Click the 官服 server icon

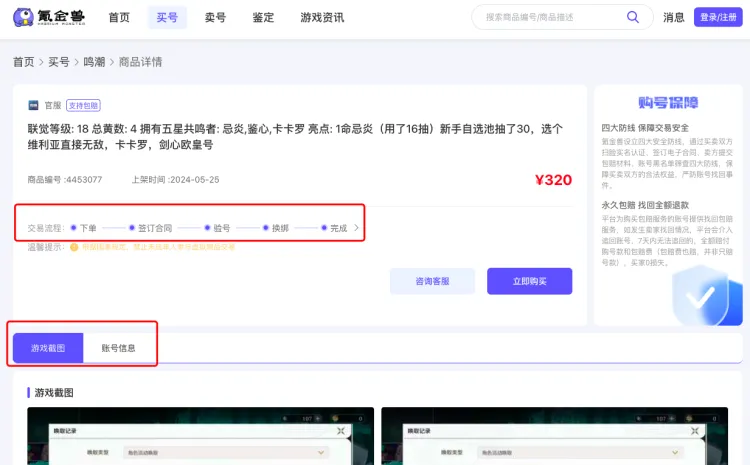click(33, 105)
